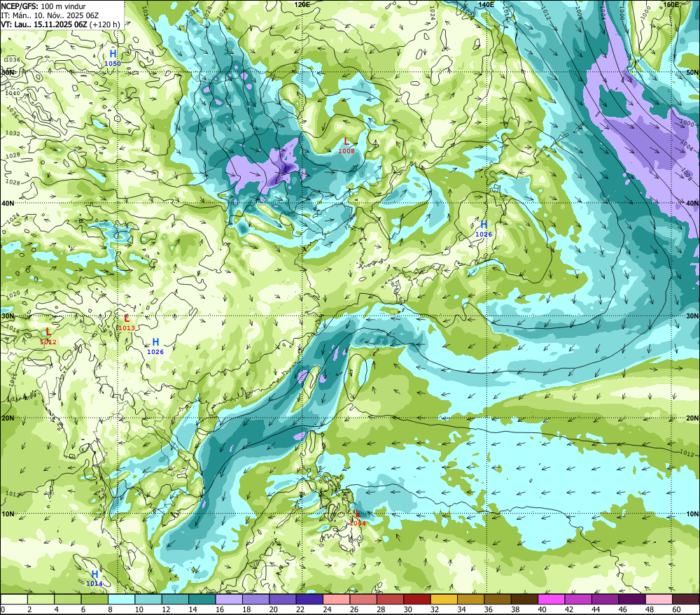
Task: Click the 140E longitude label
Action: [486, 4]
